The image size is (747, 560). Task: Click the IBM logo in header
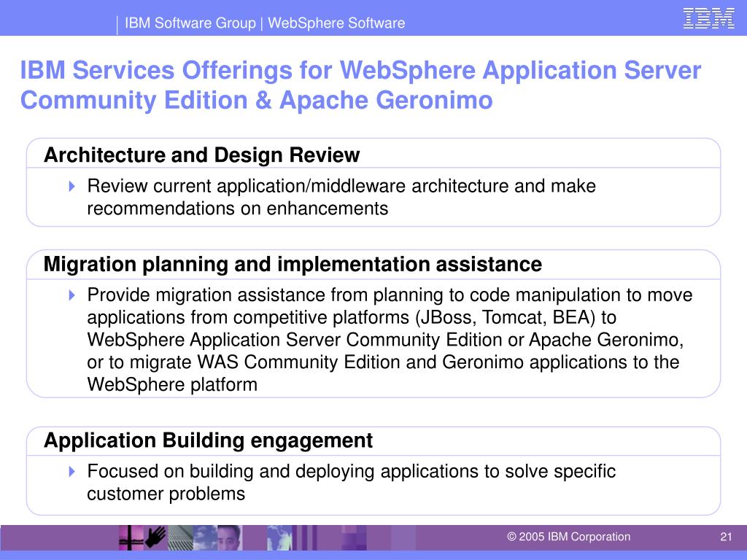708,18
